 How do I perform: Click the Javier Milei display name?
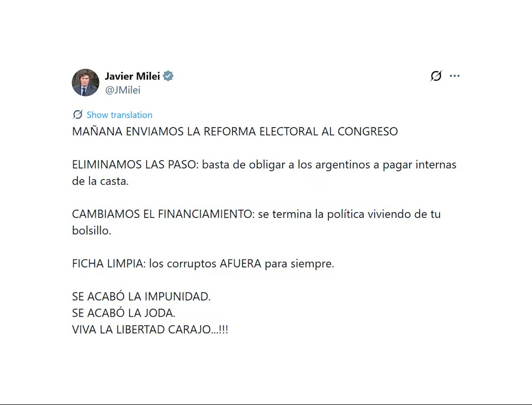pos(132,76)
